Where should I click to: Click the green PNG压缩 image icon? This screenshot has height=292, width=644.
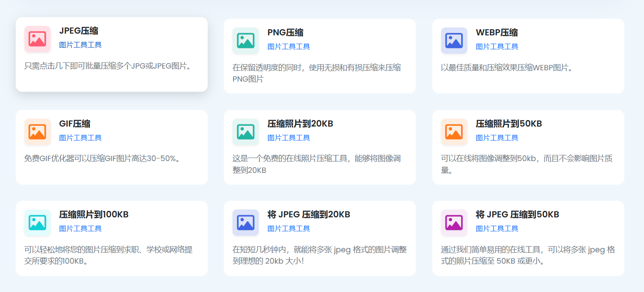pyautogui.click(x=245, y=41)
